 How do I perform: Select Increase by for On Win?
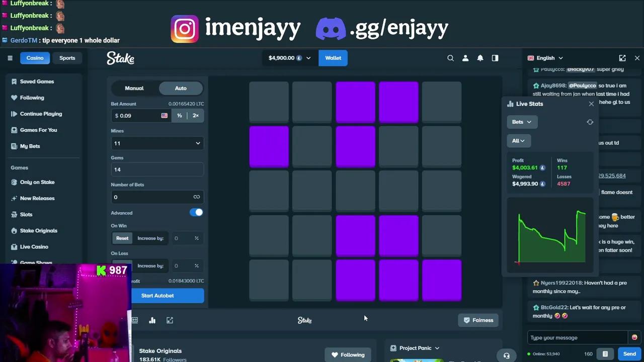(150, 238)
